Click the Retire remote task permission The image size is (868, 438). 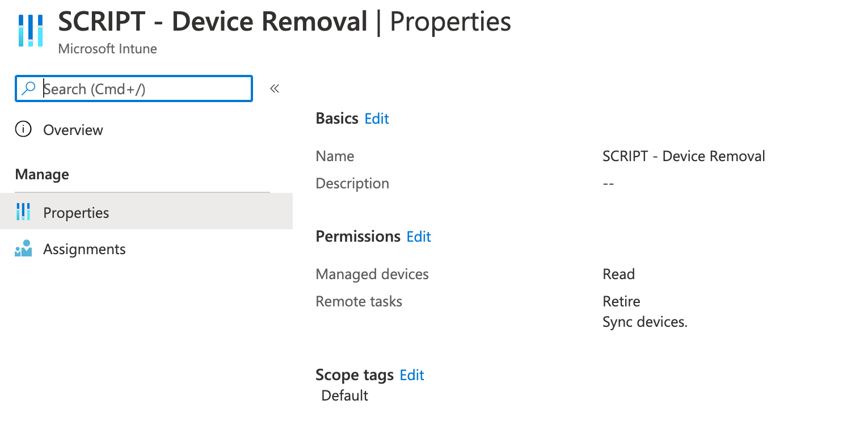[621, 301]
